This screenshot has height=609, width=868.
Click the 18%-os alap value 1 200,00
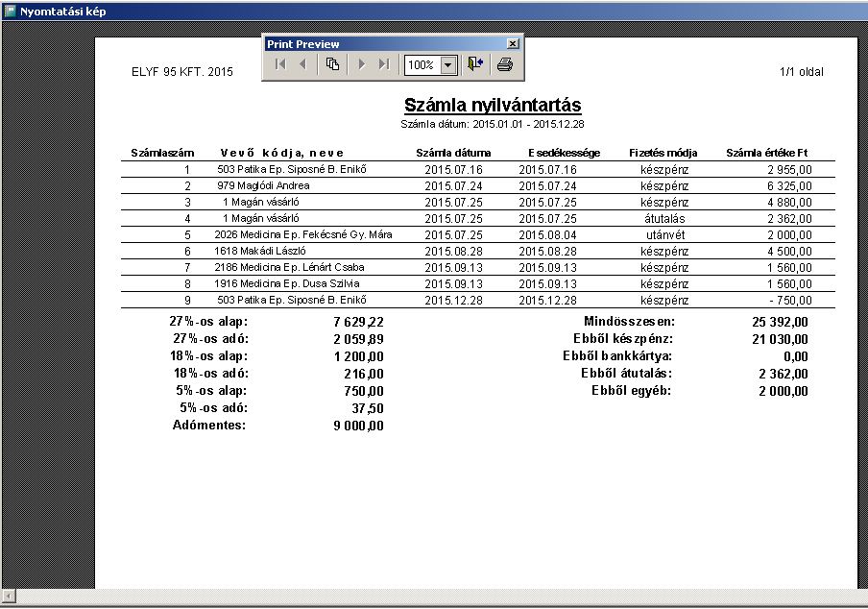tap(359, 356)
